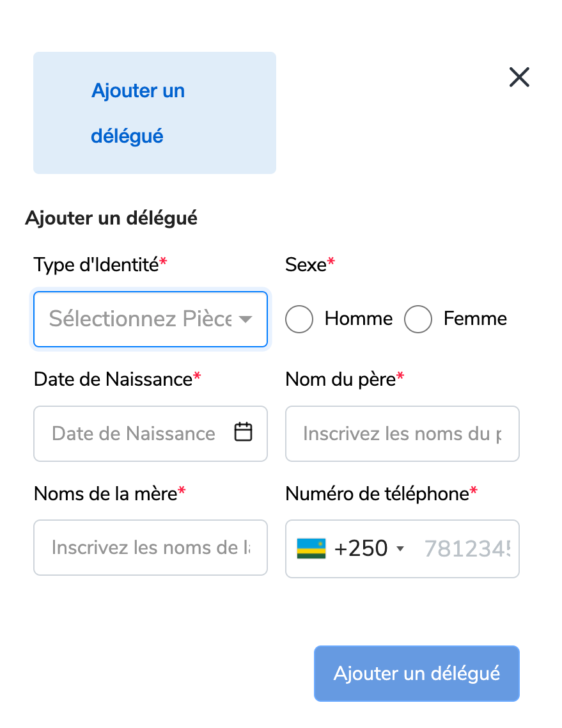The height and width of the screenshot is (728, 562).
Task: Click the Femme label text
Action: (x=475, y=319)
